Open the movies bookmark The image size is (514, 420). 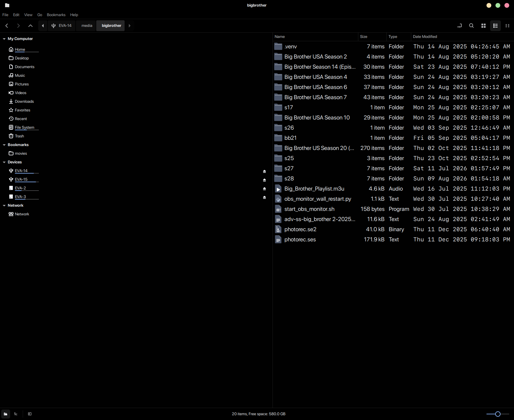point(21,154)
